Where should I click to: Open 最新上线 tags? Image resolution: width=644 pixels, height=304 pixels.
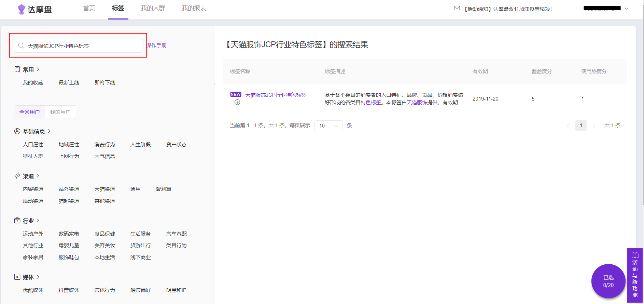coord(69,83)
